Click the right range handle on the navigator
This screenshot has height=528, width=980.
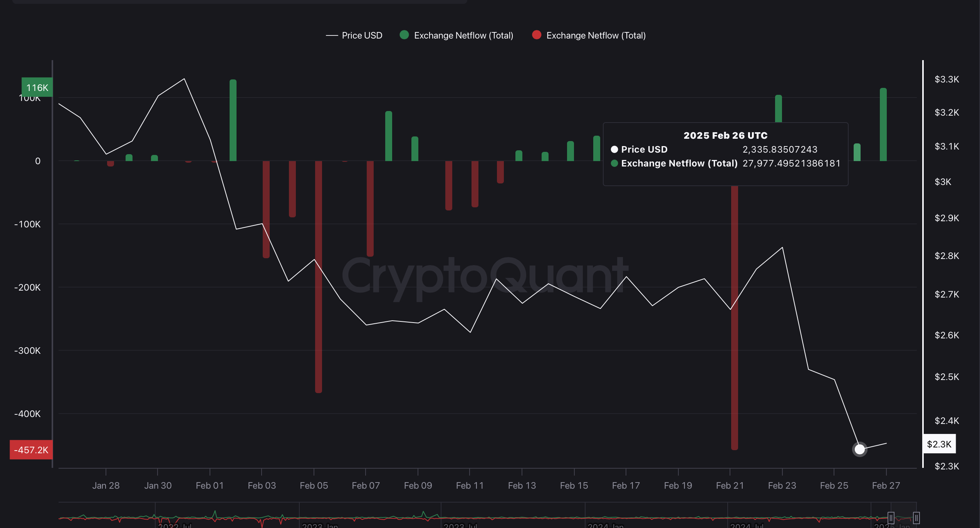tap(917, 518)
